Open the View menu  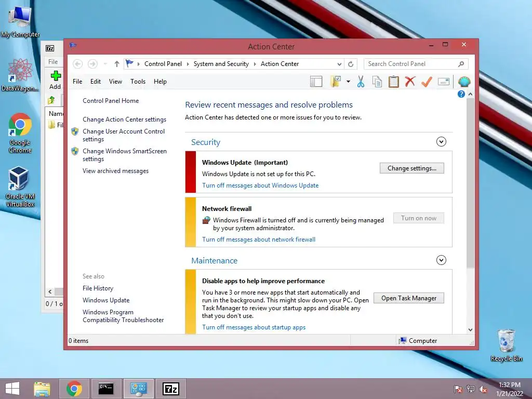coord(115,82)
